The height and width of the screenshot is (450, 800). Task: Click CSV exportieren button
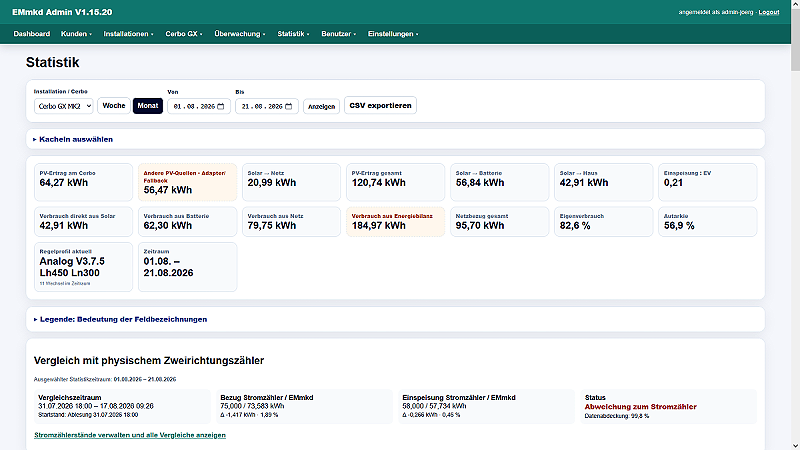click(x=380, y=105)
